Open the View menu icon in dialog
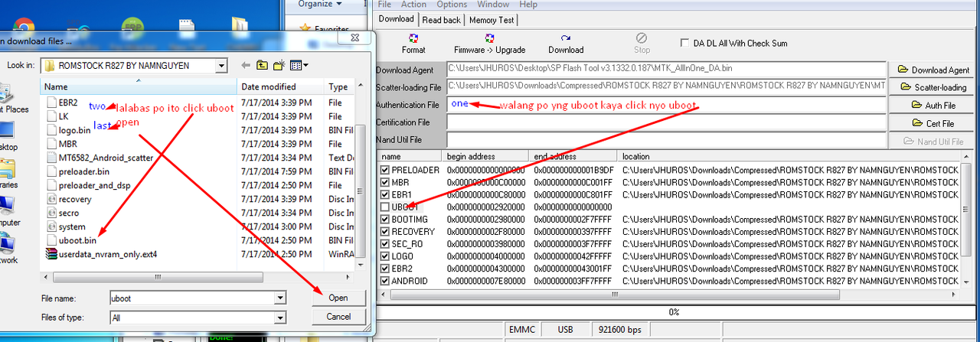Viewport: 980px width, 342px height. (x=299, y=65)
